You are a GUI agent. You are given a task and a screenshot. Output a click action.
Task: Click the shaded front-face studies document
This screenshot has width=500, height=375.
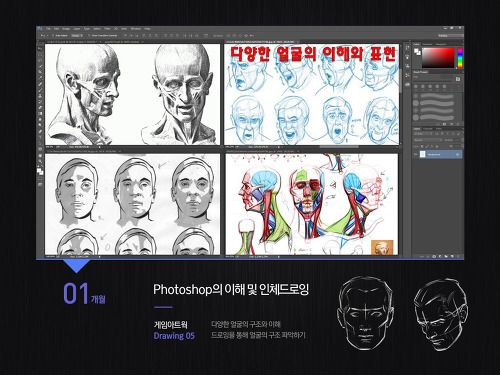point(132,204)
